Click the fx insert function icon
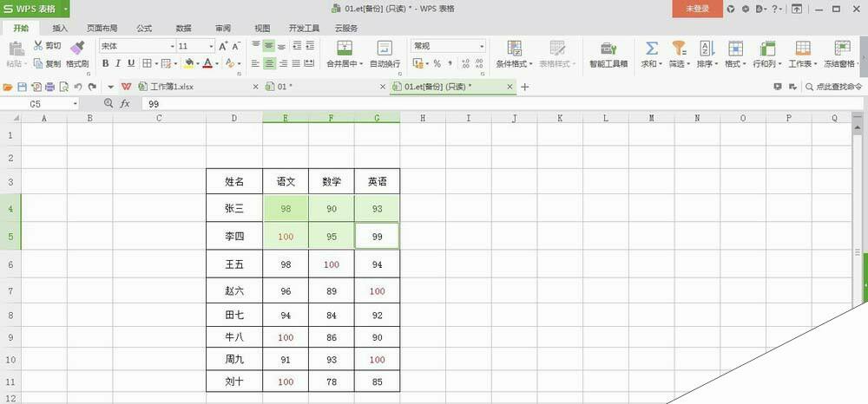This screenshot has height=404, width=868. pos(125,103)
